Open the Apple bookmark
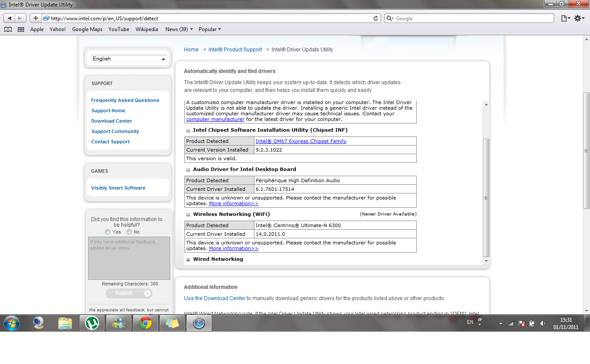 point(37,29)
